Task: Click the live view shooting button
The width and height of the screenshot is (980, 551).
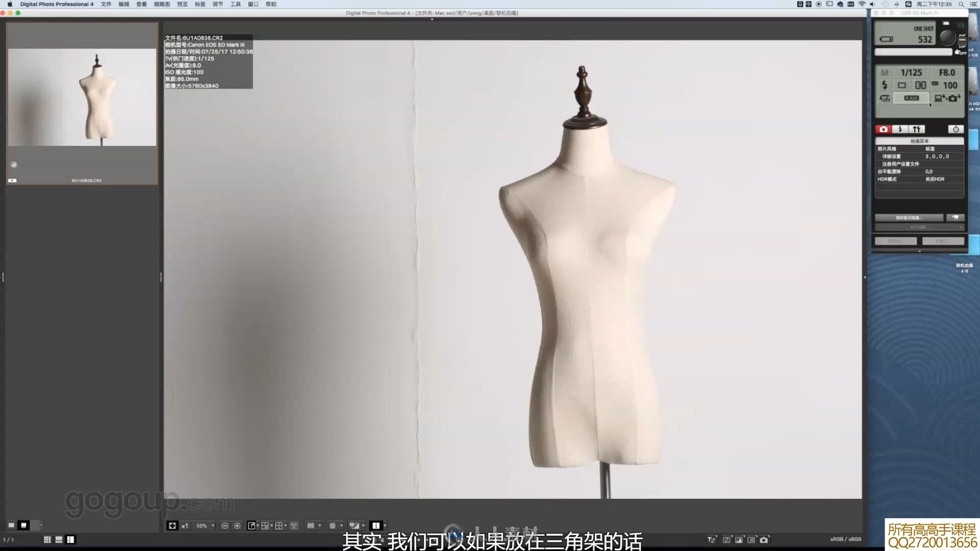Action: 909,218
